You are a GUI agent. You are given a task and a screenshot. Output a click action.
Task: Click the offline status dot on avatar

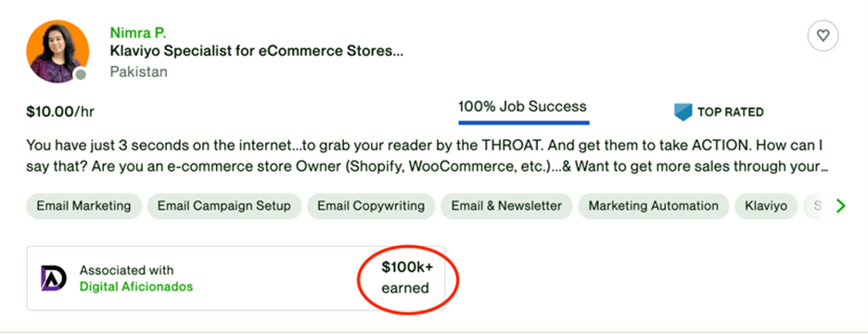(x=81, y=74)
